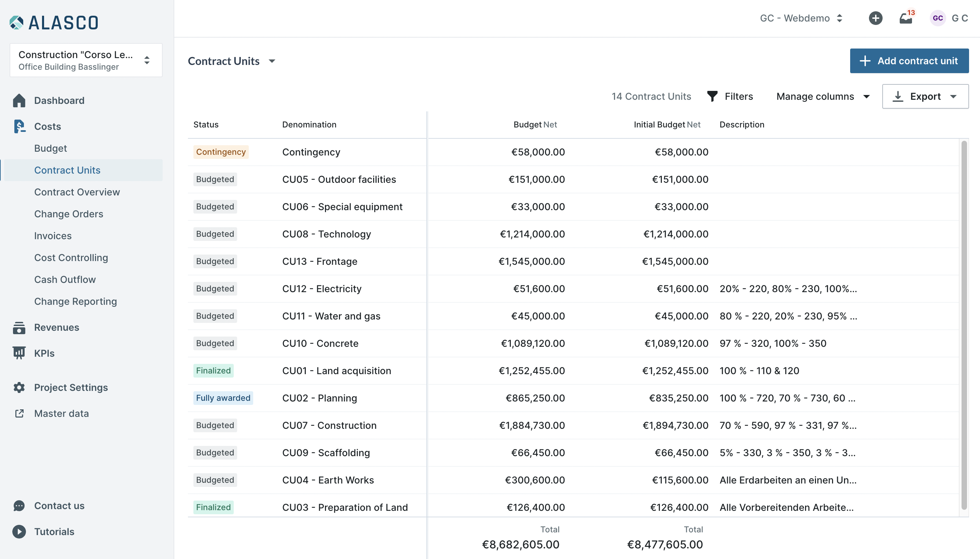
Task: Open the Contact us chat icon
Action: click(x=19, y=506)
